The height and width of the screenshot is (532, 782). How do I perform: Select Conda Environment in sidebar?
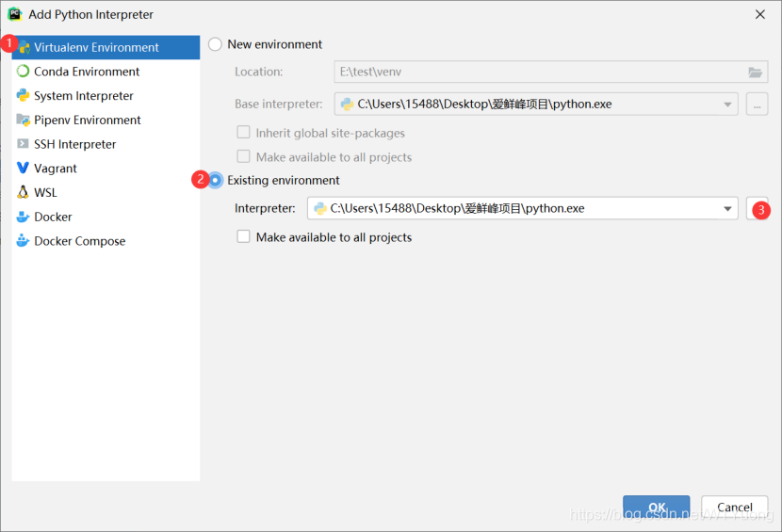tap(106, 72)
